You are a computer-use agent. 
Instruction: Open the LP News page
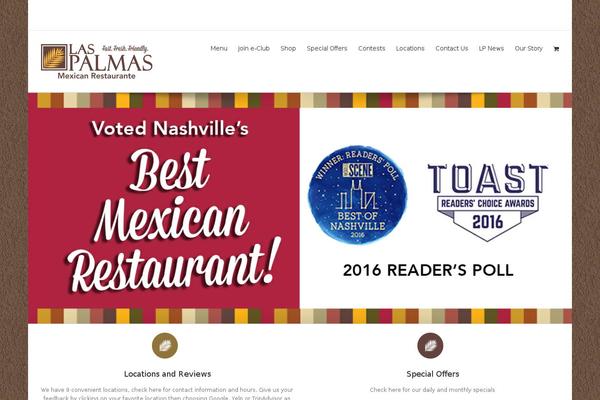491,49
